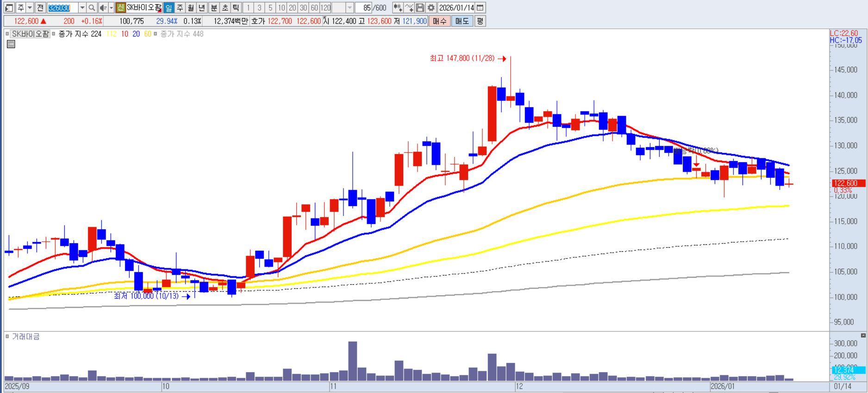Switch chart to 월 (monthly) period
Image resolution: width=868 pixels, height=393 pixels.
tap(191, 8)
